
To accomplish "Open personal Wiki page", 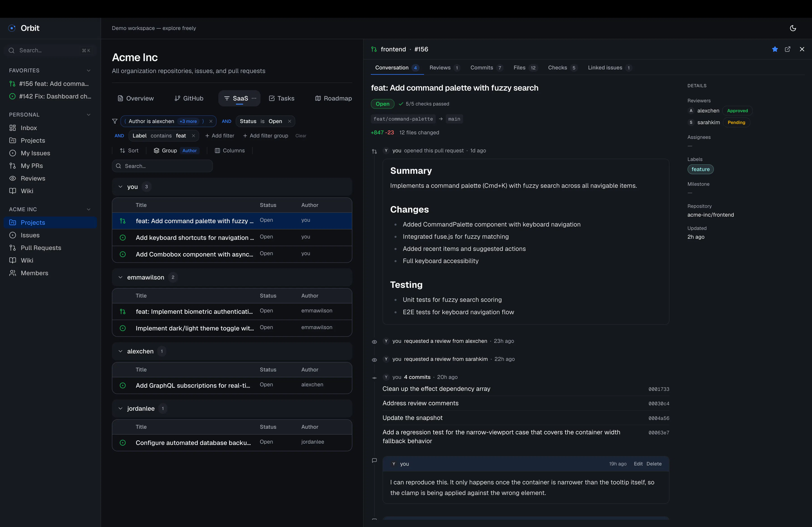I will [50, 191].
